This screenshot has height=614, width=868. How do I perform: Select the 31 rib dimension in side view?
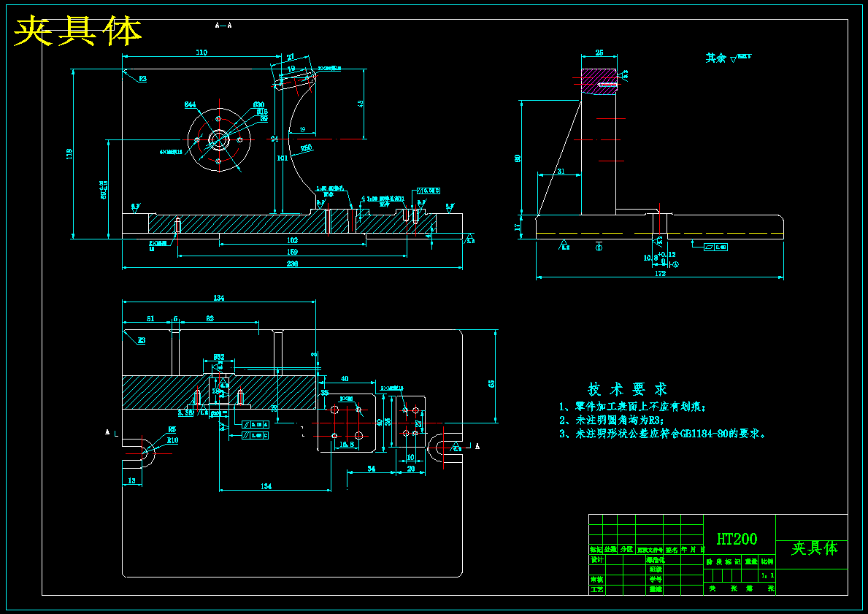pos(561,171)
